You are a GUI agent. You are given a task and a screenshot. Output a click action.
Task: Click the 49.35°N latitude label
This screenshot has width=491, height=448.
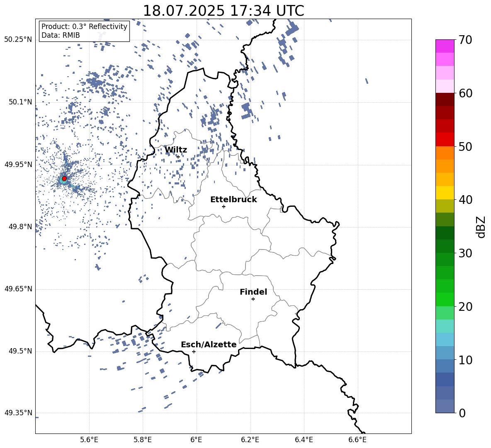[x=18, y=413]
